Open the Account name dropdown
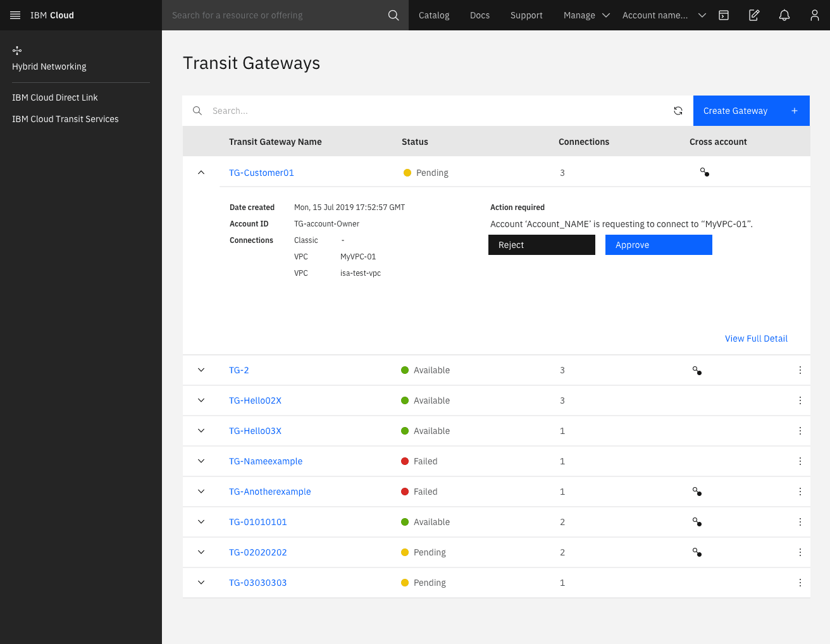Viewport: 830px width, 644px height. (664, 15)
